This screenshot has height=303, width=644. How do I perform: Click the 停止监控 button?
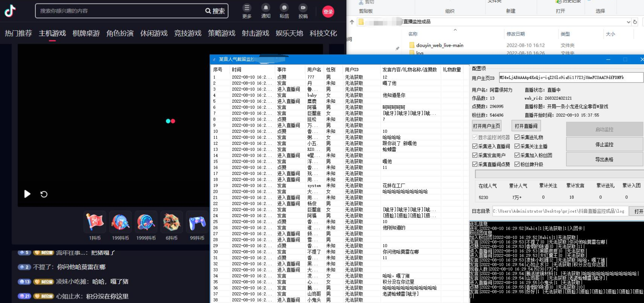[x=604, y=144]
